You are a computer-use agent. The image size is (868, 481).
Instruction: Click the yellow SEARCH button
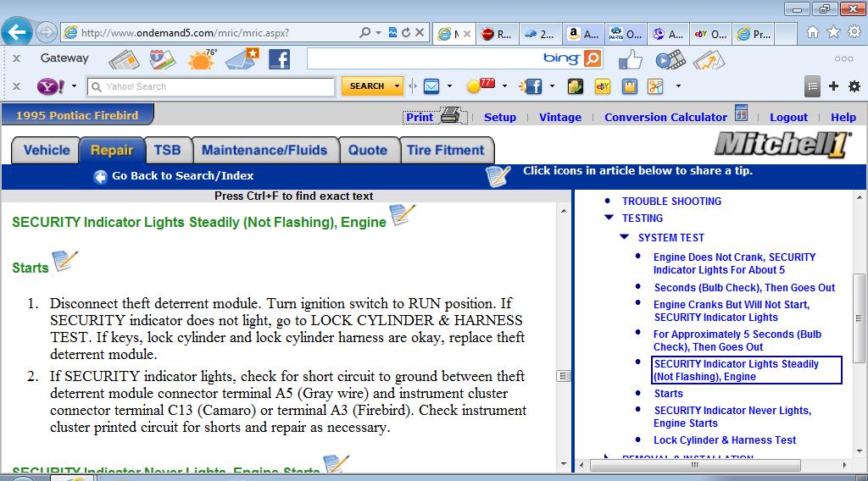[x=367, y=86]
